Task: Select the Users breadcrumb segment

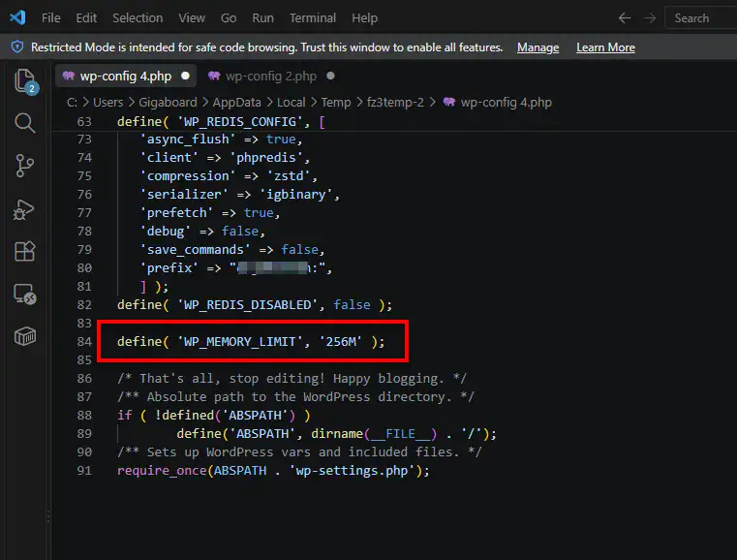Action: click(x=107, y=102)
